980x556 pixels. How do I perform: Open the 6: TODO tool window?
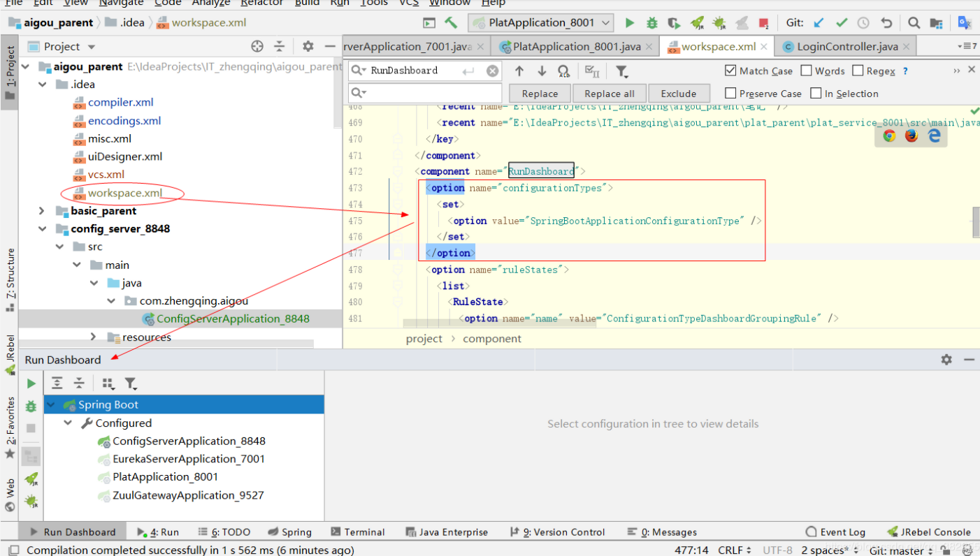pos(224,532)
